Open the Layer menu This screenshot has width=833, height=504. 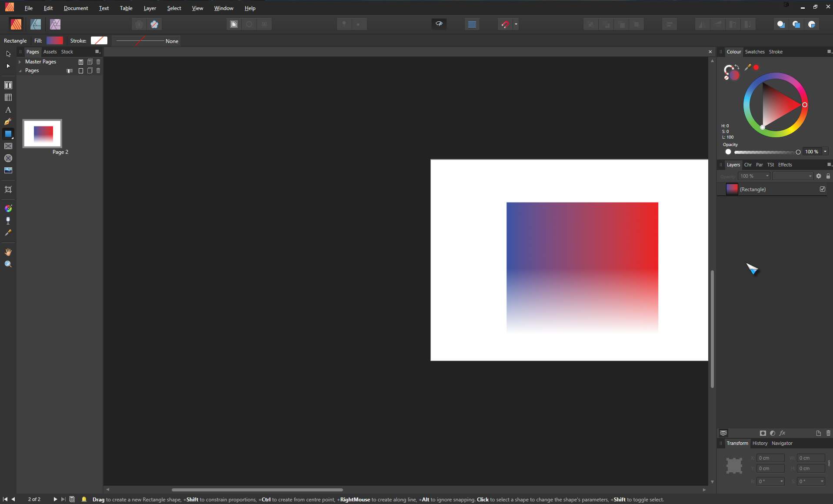point(150,8)
